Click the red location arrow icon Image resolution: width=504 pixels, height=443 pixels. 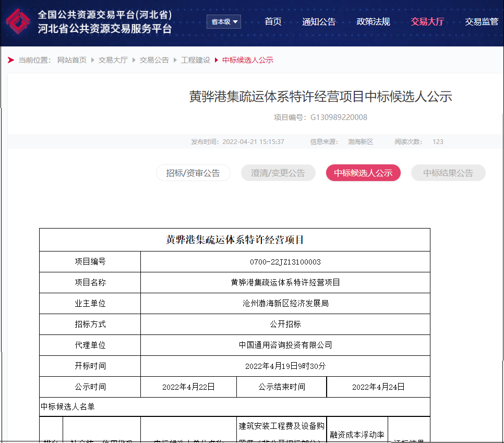tap(11, 60)
